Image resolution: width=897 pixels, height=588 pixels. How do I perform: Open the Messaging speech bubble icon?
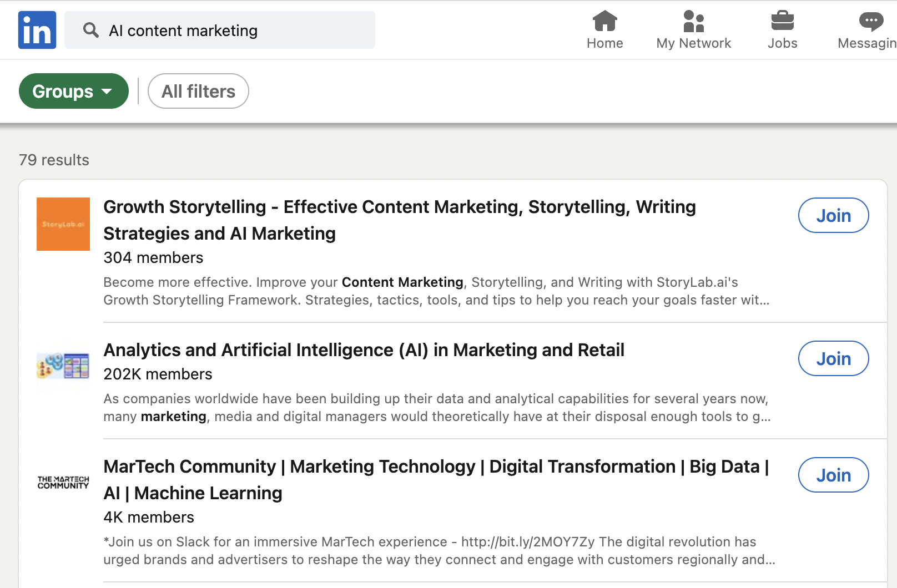(x=870, y=21)
